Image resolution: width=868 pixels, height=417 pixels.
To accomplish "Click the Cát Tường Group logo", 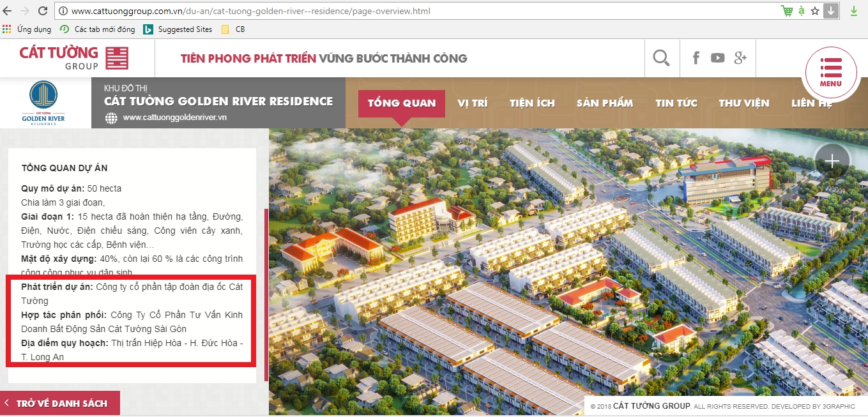I will (74, 57).
